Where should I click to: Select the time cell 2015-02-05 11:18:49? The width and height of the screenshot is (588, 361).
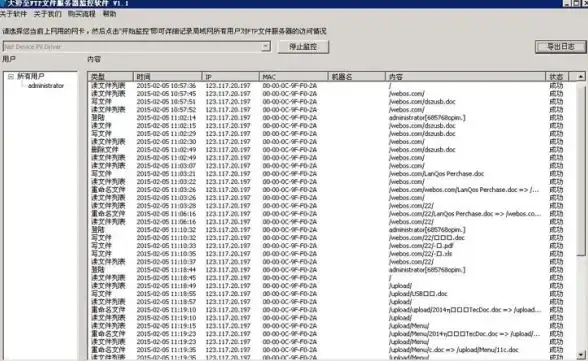click(166, 286)
